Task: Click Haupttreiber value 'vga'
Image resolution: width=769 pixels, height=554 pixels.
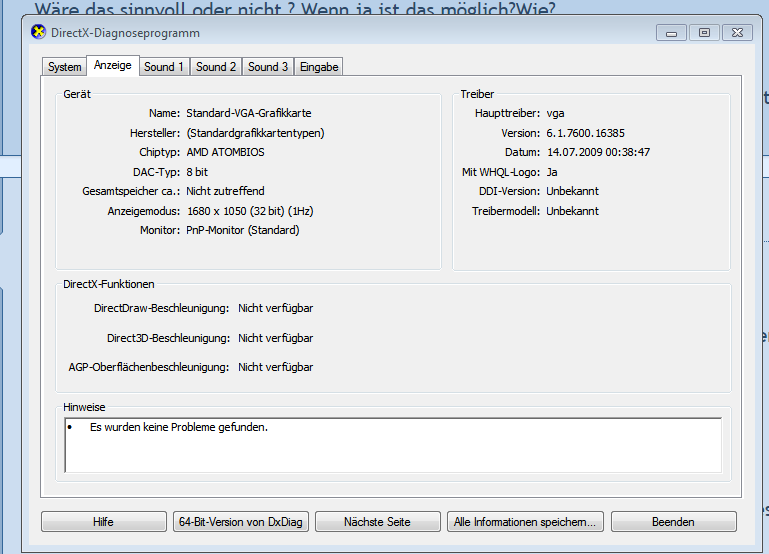Action: (x=555, y=113)
